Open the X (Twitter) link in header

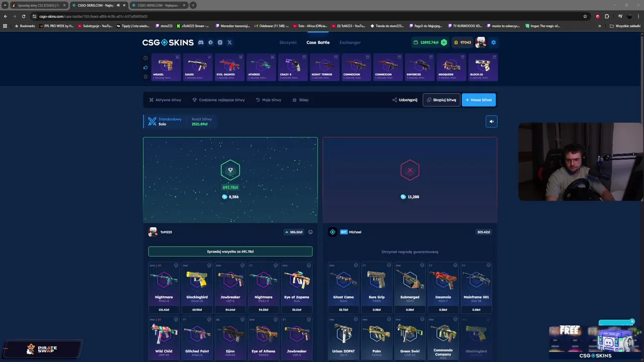point(229,42)
